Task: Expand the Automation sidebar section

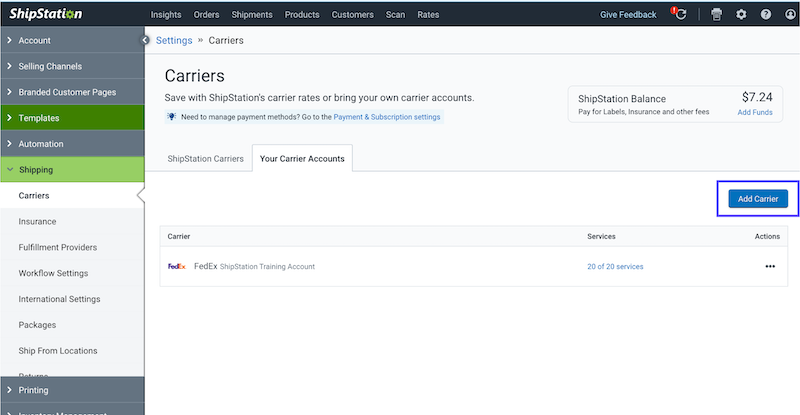Action: pyautogui.click(x=72, y=144)
